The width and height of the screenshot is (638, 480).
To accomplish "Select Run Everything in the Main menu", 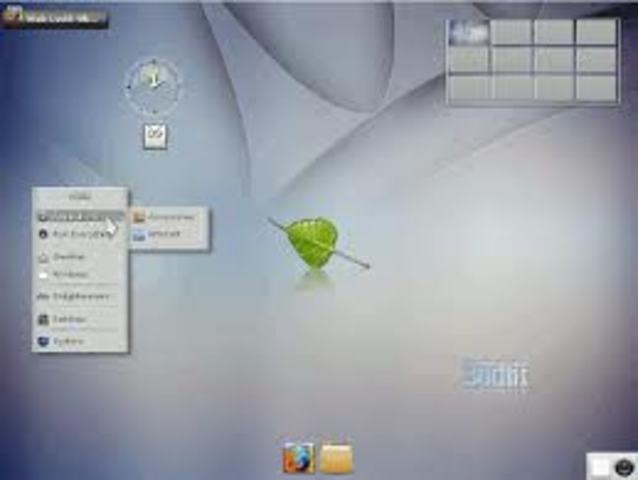I will (80, 234).
